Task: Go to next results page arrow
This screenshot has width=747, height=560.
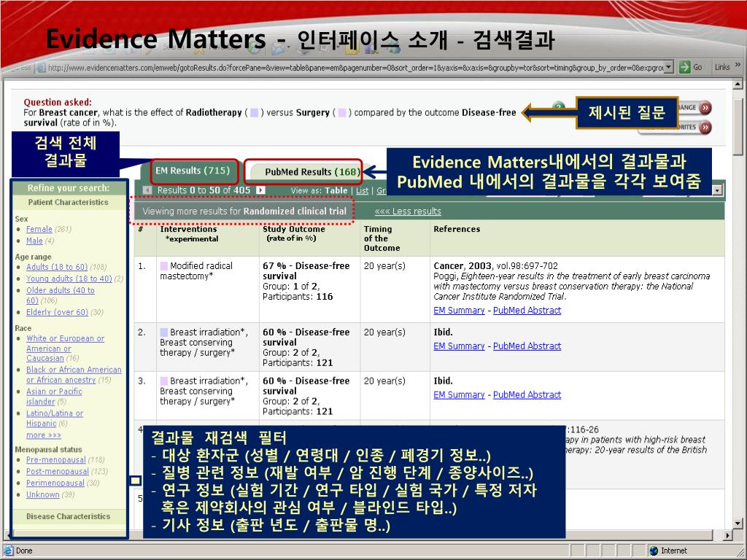Action: tap(260, 190)
